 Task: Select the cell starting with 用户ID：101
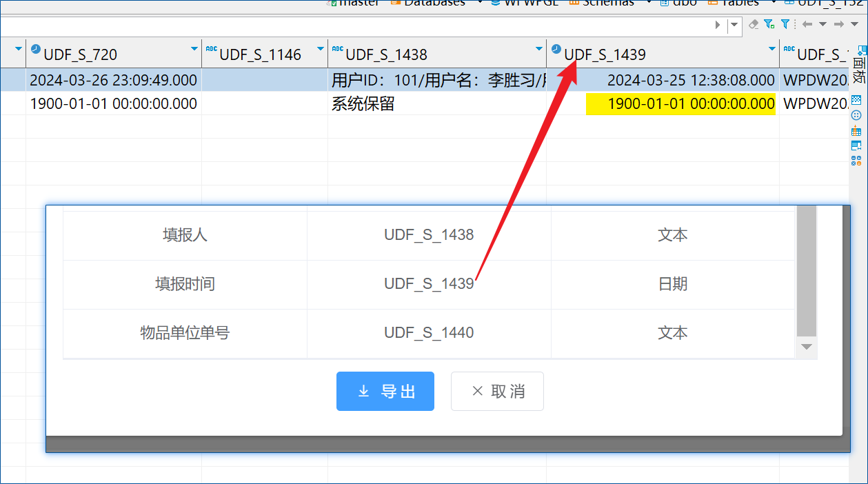[x=437, y=80]
